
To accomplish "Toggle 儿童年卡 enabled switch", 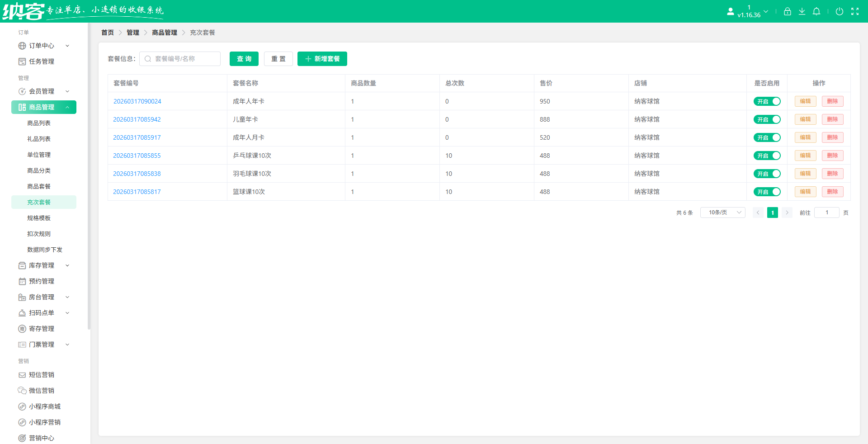I will 767,119.
